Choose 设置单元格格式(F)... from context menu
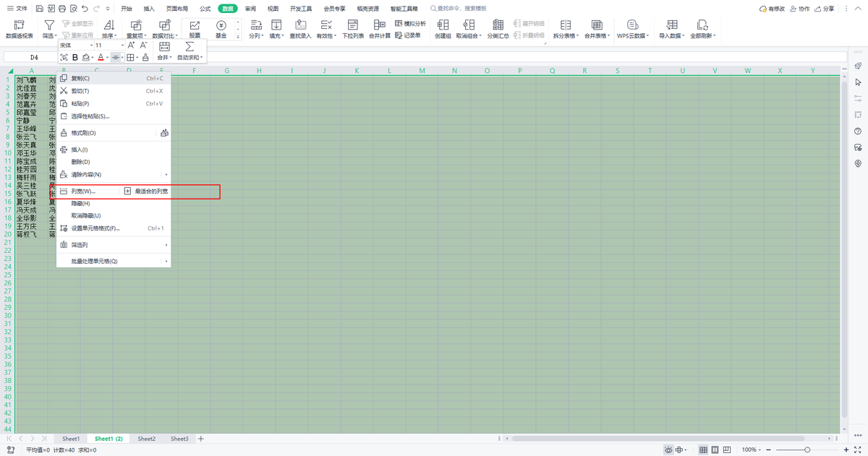This screenshot has width=868, height=456. point(114,228)
